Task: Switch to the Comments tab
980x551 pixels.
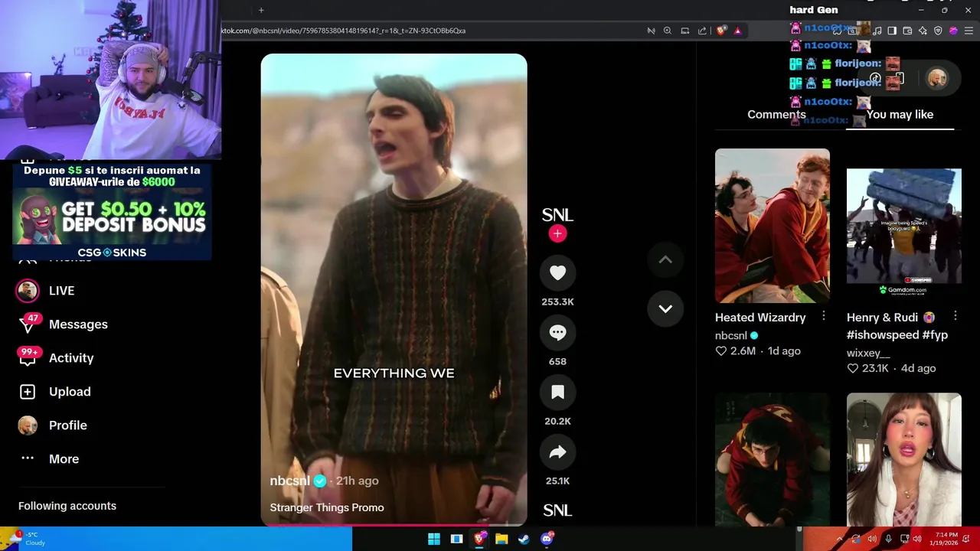Action: [x=776, y=114]
